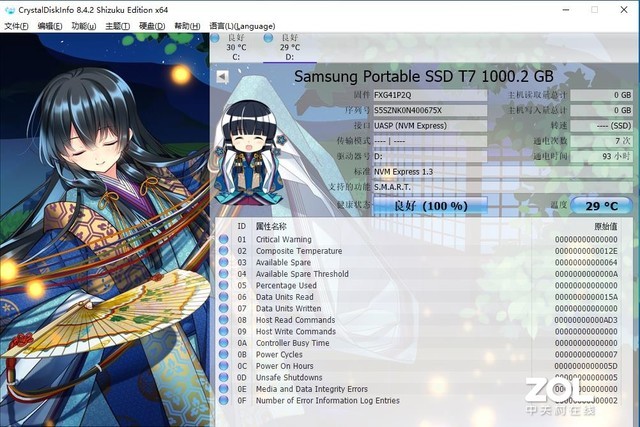
Task: Click the firmware field FXG41P2Q
Action: [x=430, y=95]
